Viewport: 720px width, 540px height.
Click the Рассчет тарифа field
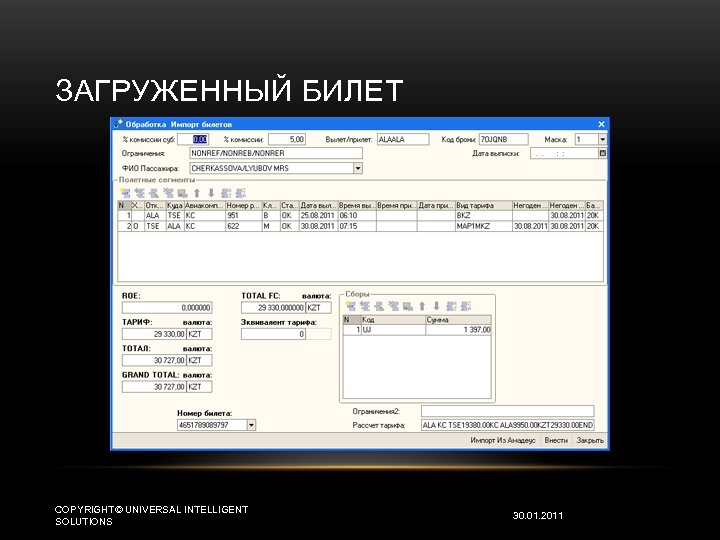tap(507, 425)
